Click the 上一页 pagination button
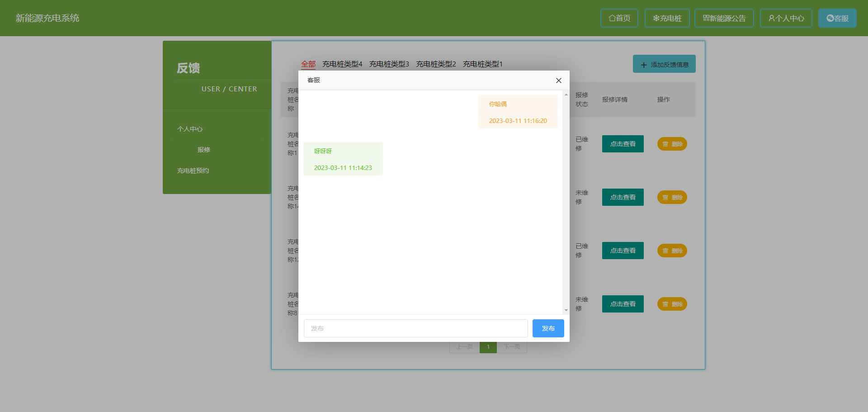The width and height of the screenshot is (868, 412). pyautogui.click(x=464, y=347)
